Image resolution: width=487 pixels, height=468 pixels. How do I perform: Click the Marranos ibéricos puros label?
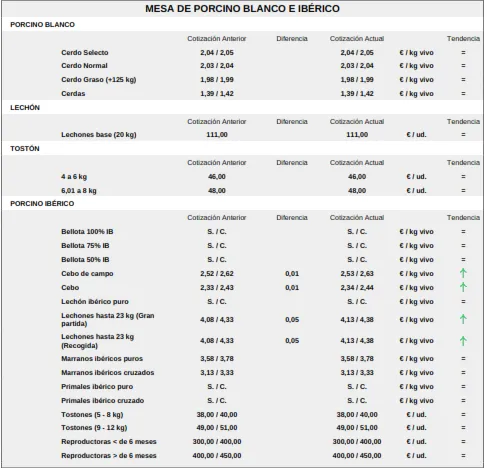tap(102, 359)
